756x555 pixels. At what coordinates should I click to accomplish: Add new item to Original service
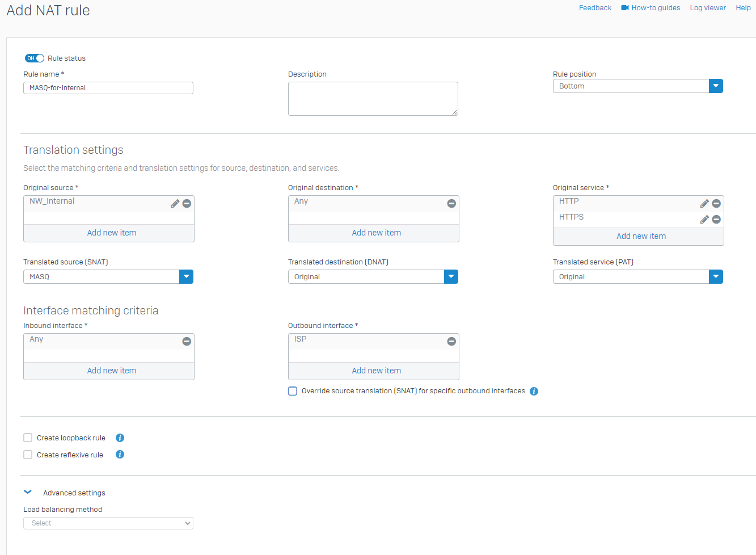coord(641,236)
